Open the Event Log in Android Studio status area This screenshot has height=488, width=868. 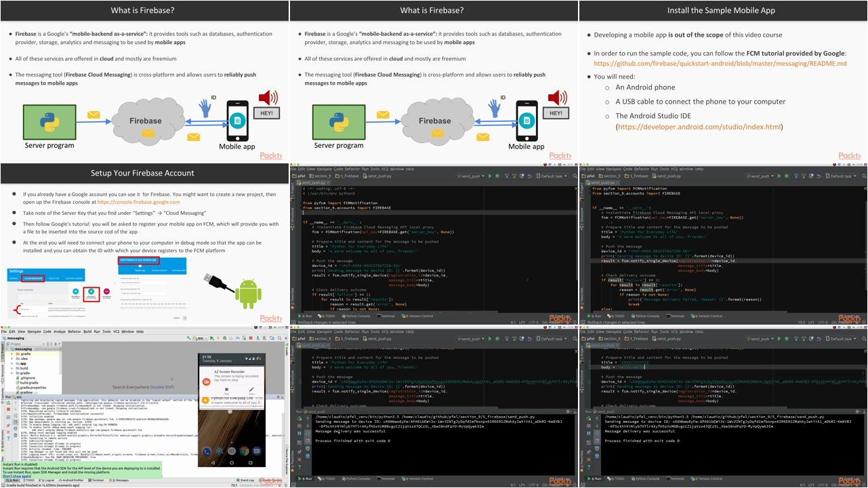(x=245, y=480)
